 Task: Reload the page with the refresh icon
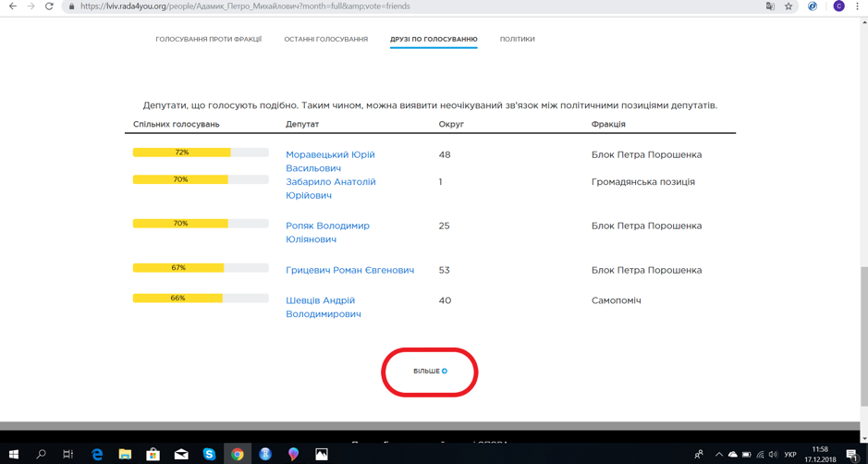pyautogui.click(x=49, y=6)
